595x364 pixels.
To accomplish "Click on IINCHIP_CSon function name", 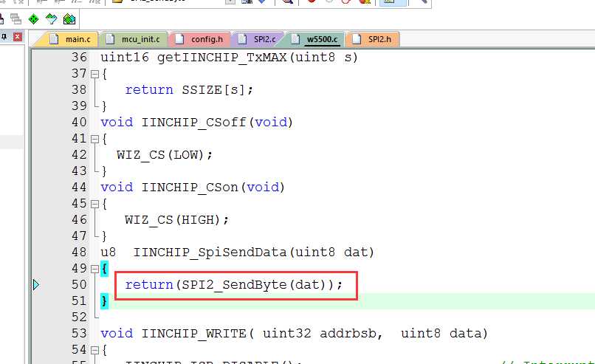I will [x=190, y=188].
